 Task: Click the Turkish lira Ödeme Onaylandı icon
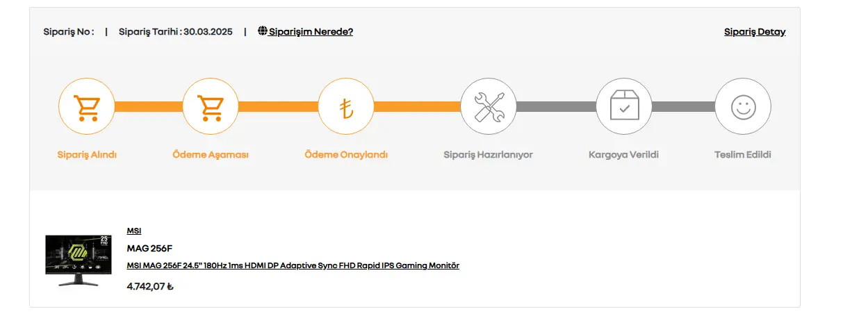pos(346,107)
